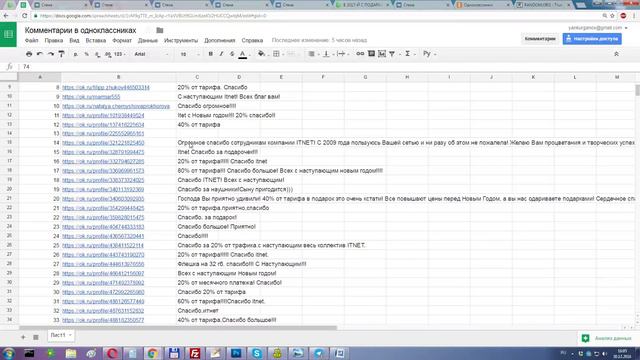The height and width of the screenshot is (360, 640).
Task: Open the Инструменты menu
Action: 181,40
